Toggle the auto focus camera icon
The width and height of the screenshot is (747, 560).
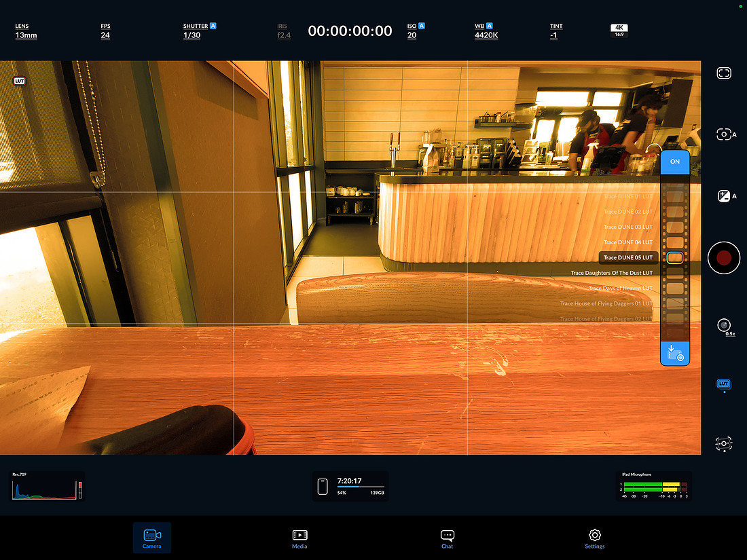tap(726, 134)
